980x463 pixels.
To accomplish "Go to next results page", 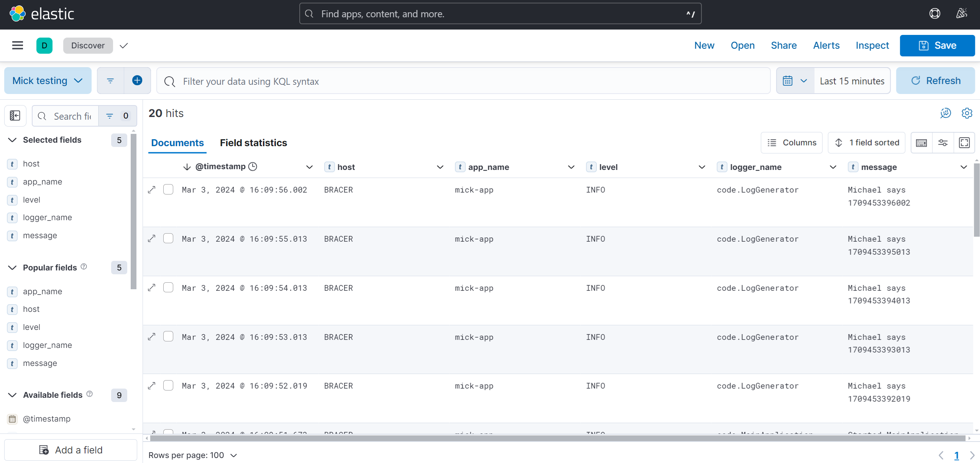I will [x=972, y=455].
